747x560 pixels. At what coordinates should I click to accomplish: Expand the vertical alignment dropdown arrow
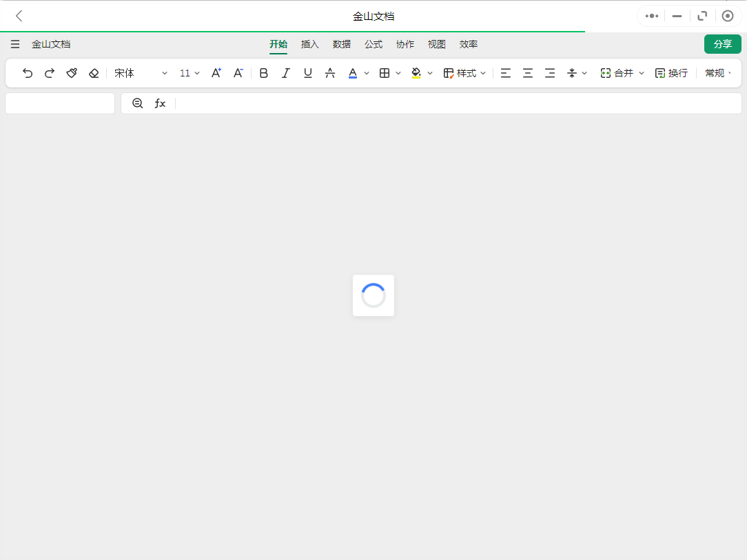tap(584, 73)
